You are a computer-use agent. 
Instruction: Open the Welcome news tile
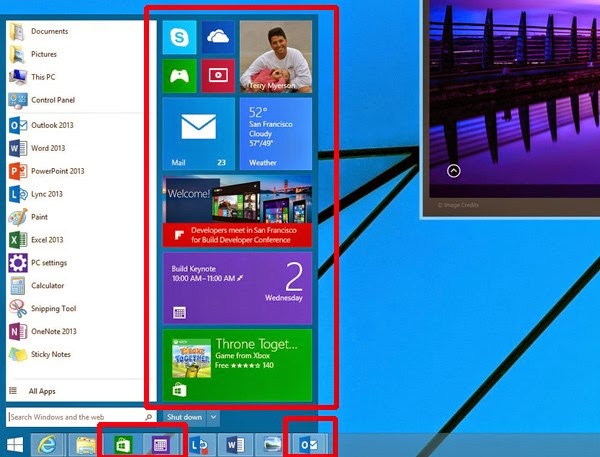point(237,211)
